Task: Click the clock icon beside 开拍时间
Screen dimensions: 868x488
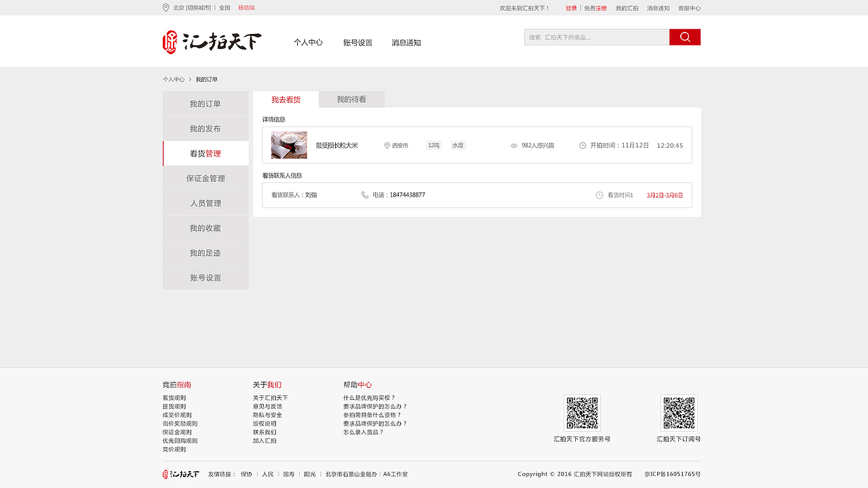Action: point(582,145)
